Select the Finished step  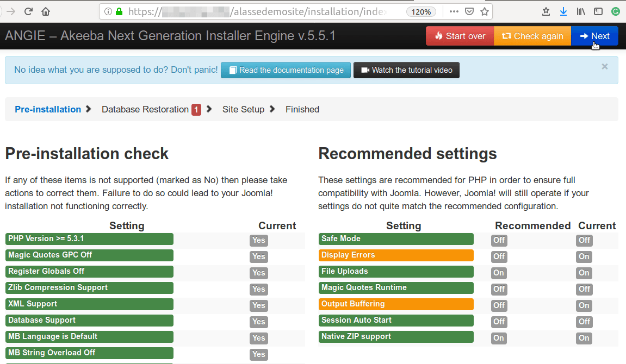click(x=302, y=109)
